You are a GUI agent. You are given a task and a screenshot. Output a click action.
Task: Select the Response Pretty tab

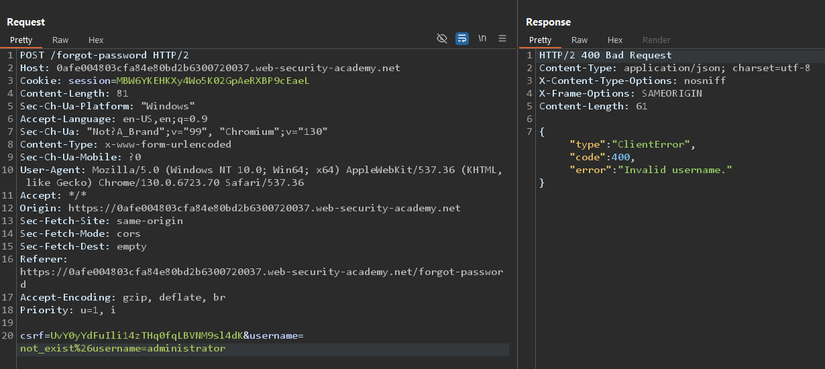pyautogui.click(x=540, y=40)
